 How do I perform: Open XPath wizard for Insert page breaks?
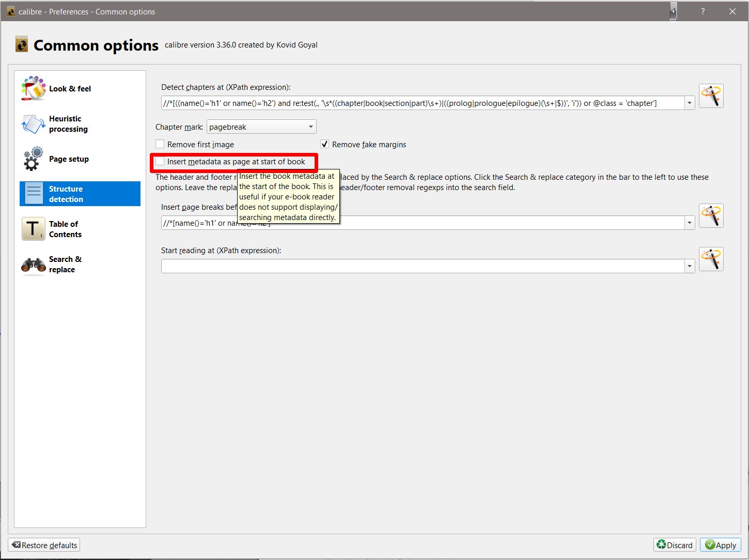711,216
